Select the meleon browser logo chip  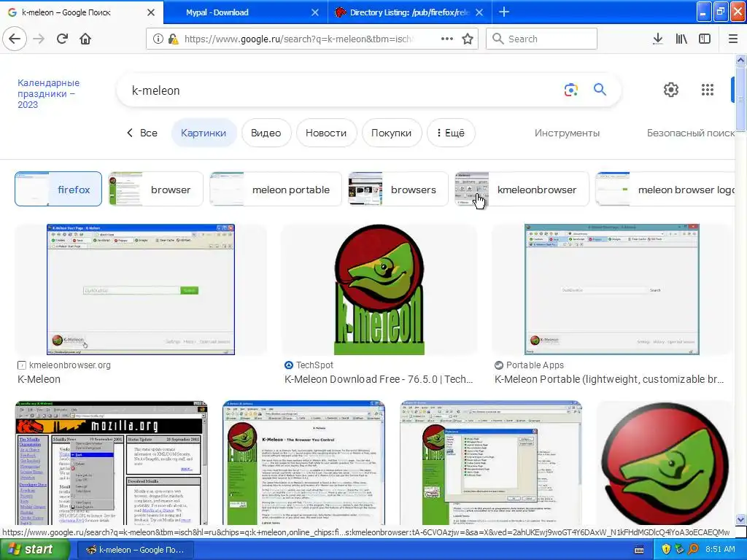[x=665, y=189]
